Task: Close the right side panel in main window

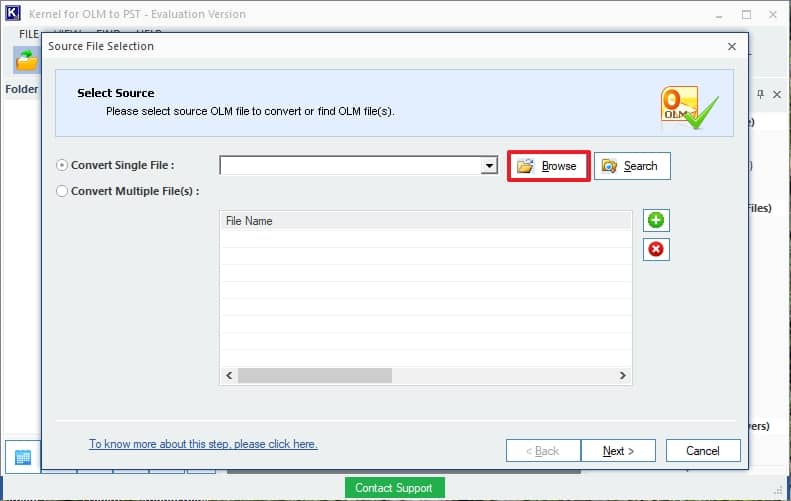Action: coord(777,94)
